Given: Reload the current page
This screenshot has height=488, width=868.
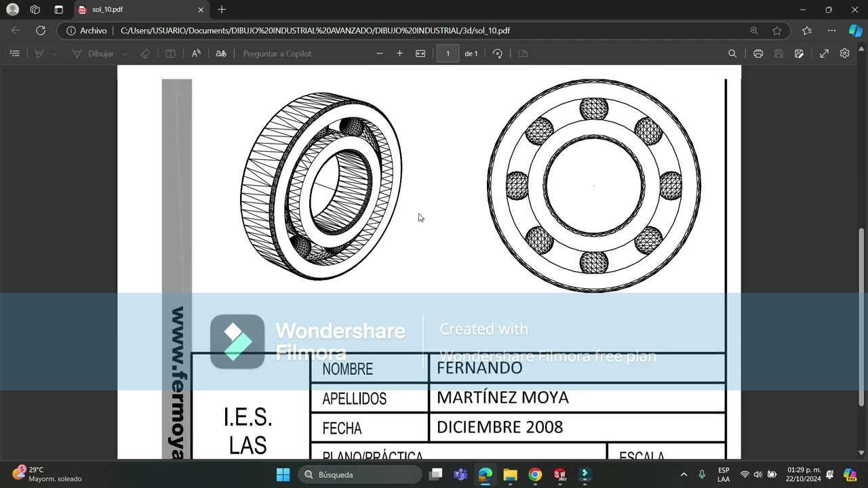Looking at the screenshot, I should click(x=41, y=30).
